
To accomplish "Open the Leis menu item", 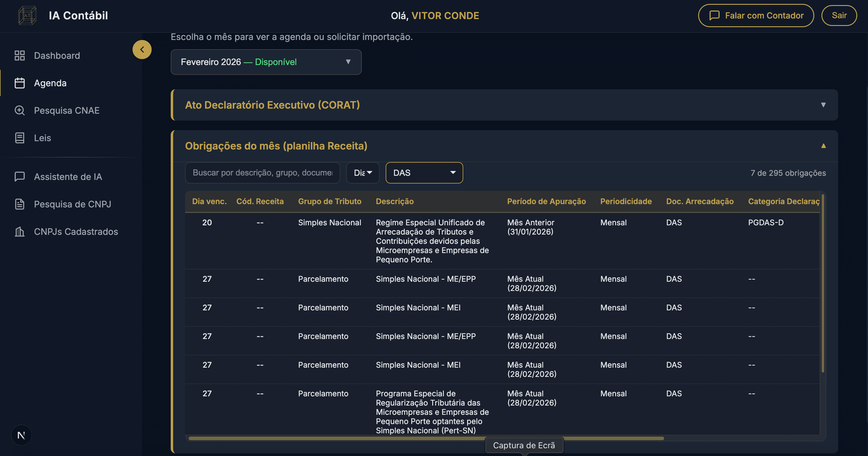I will 42,138.
